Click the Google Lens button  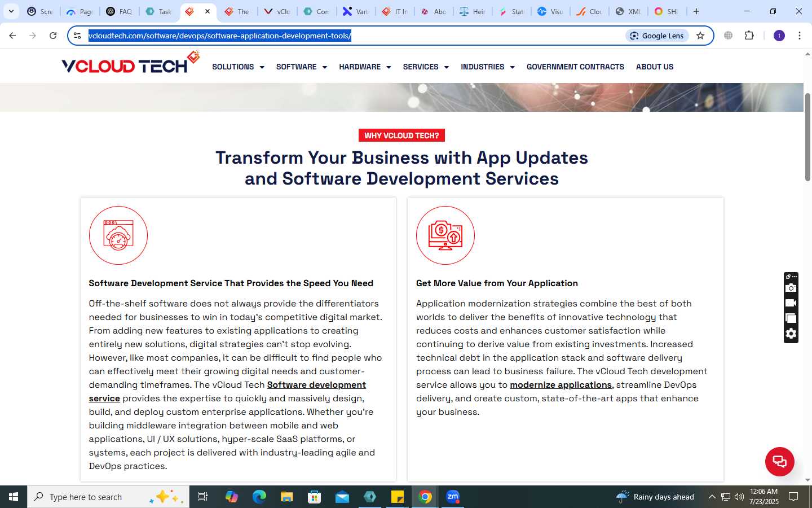[x=657, y=36]
